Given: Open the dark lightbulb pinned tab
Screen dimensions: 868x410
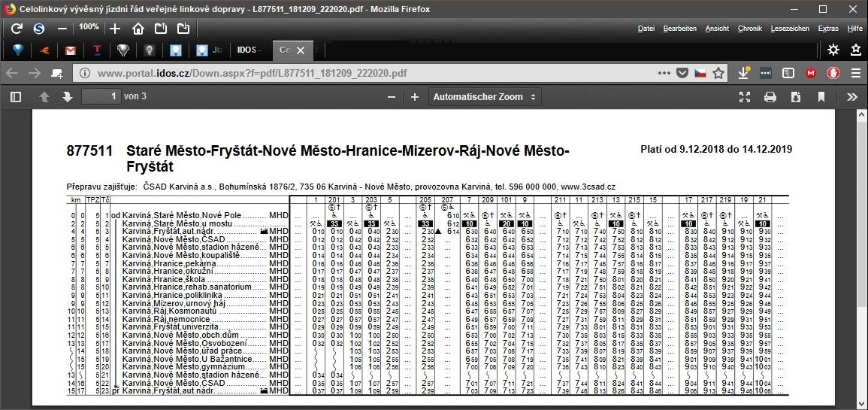Looking at the screenshot, I should (149, 50).
